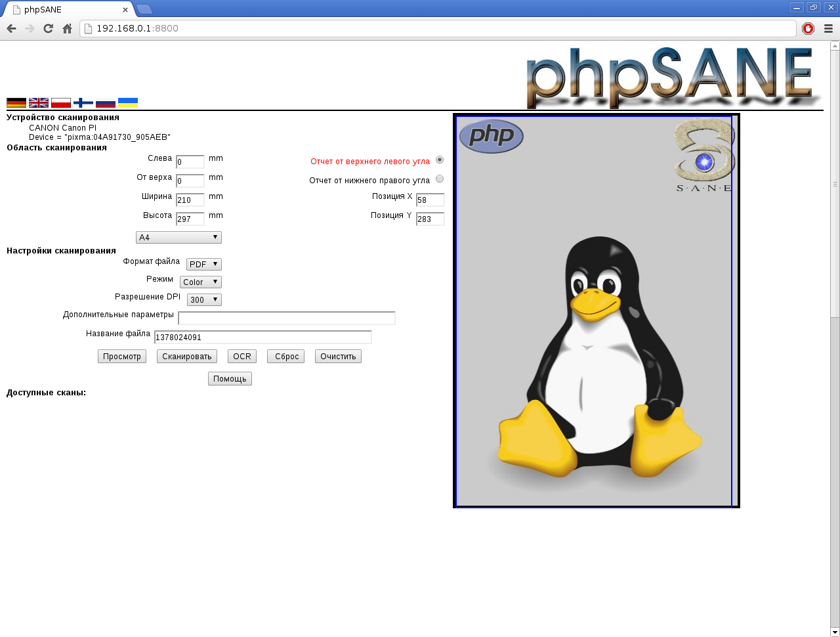Click the 'Доступные сканы:' heading
Viewport: 840px width, 637px height.
46,393
